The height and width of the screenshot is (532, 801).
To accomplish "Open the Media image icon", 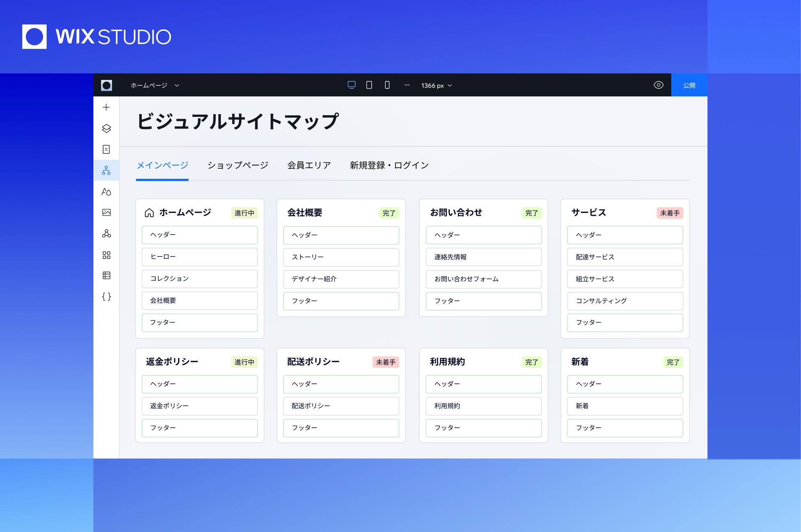I will [x=106, y=212].
